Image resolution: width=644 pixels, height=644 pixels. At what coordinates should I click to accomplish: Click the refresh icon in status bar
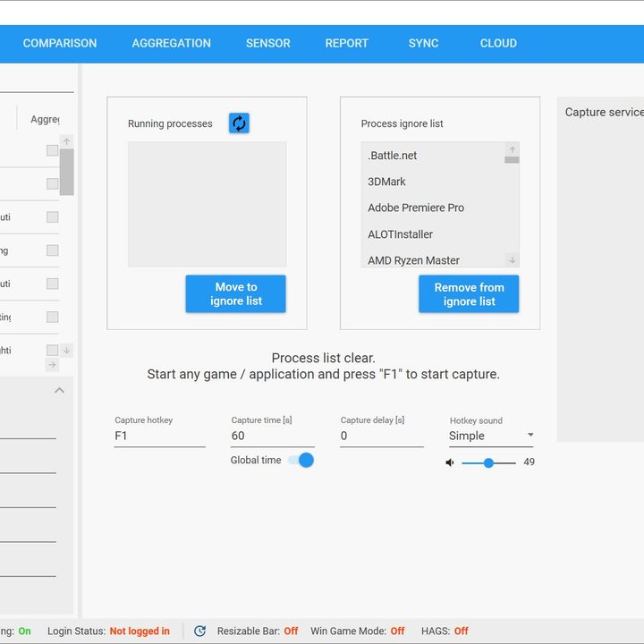[199, 631]
